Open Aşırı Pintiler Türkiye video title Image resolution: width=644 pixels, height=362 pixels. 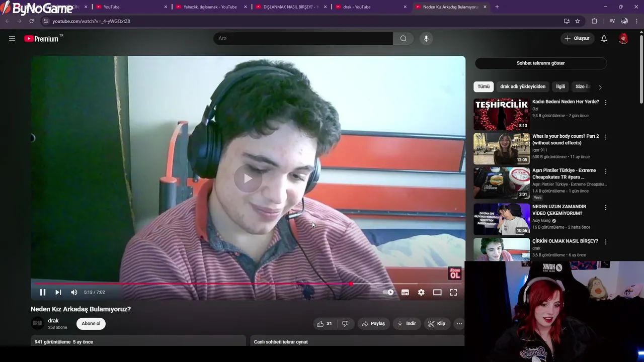(x=564, y=174)
